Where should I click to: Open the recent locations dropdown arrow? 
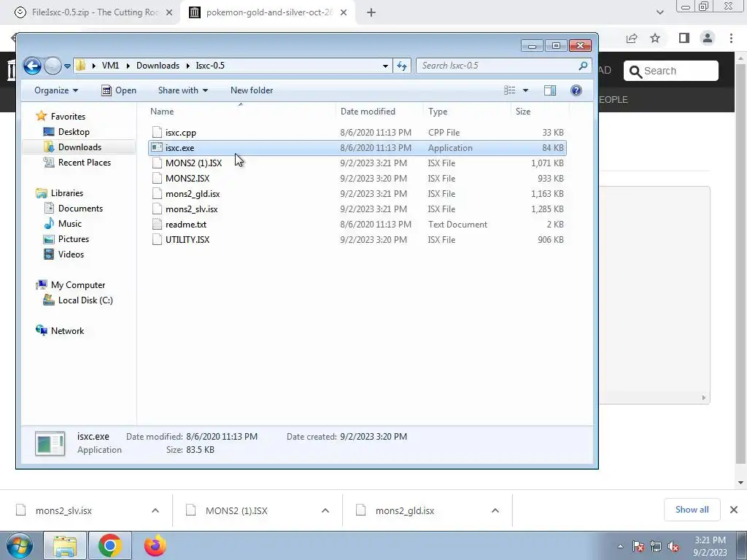(x=67, y=66)
